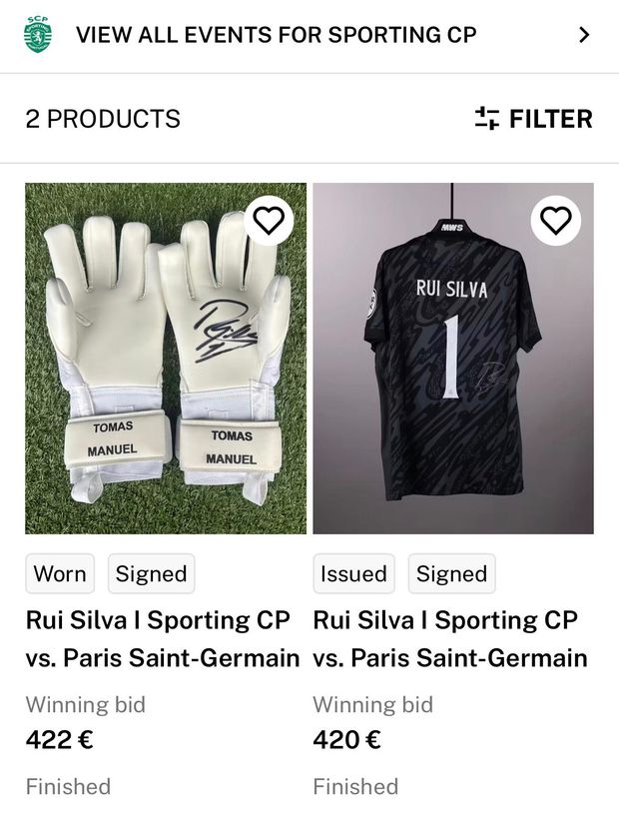Click the Finished status under the gloves
The image size is (619, 840).
pos(68,786)
